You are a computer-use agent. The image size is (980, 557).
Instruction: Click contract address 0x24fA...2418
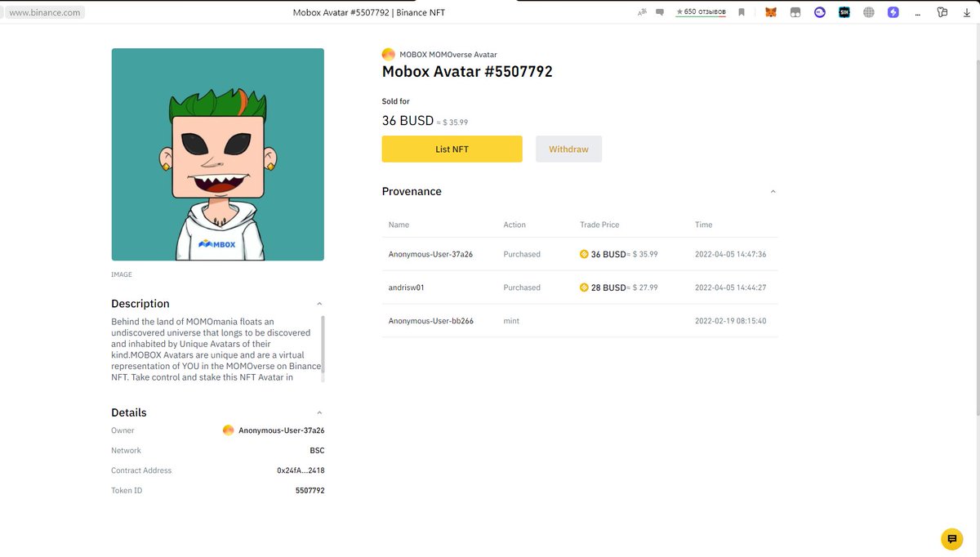coord(301,470)
